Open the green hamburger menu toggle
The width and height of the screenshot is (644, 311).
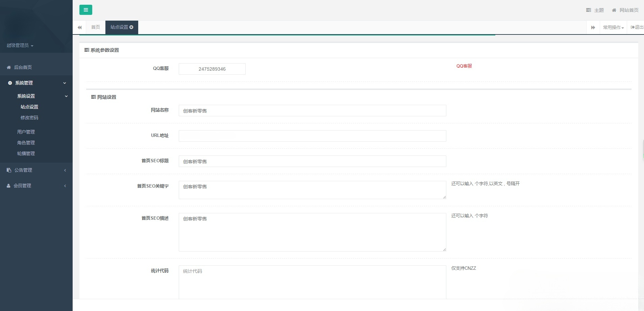pos(86,10)
